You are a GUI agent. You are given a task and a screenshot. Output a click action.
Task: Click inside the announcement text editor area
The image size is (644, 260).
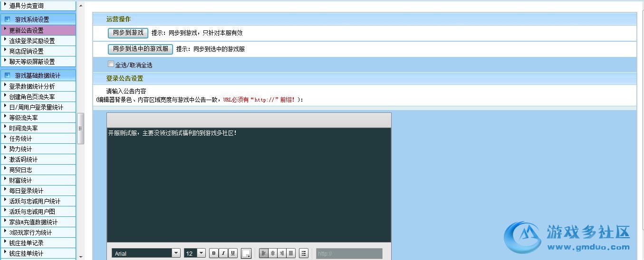tap(249, 185)
